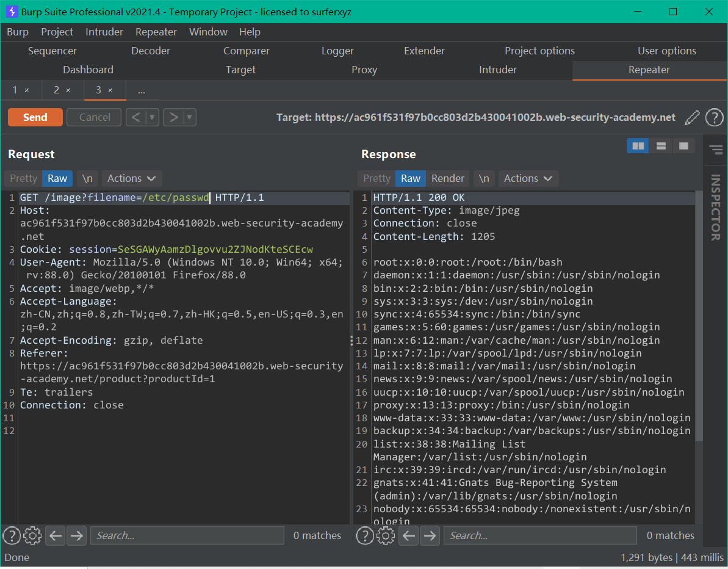Switch to the Target tab

click(x=240, y=70)
